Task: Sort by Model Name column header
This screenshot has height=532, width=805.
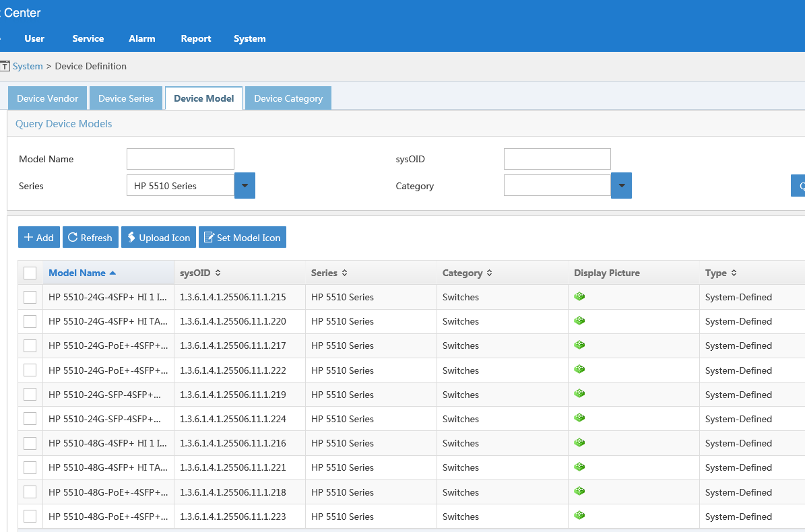Action: pyautogui.click(x=77, y=273)
